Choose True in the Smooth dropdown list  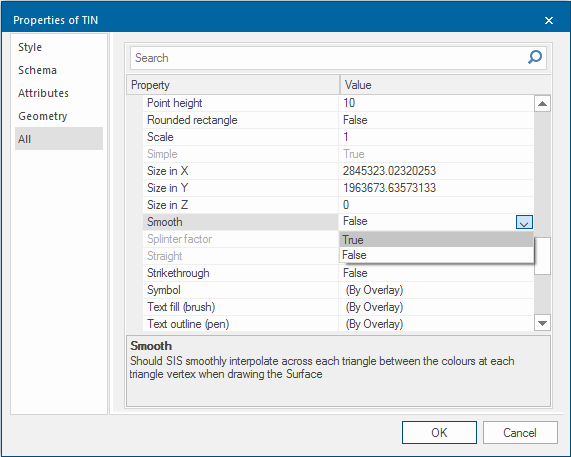click(436, 240)
